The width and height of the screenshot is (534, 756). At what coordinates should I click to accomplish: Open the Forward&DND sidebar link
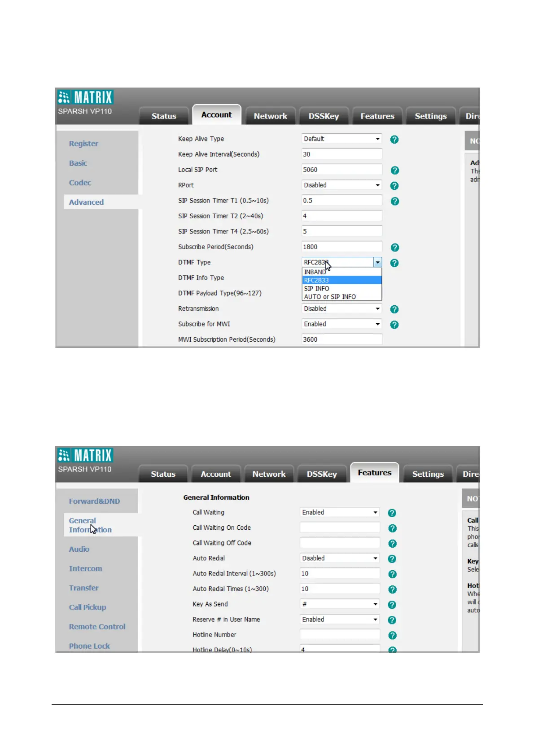click(x=94, y=501)
